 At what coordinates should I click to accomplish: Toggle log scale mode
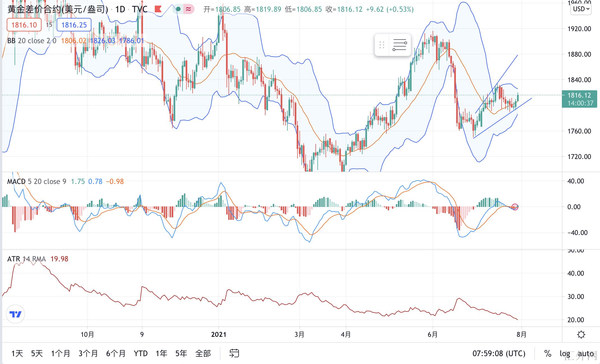point(565,353)
